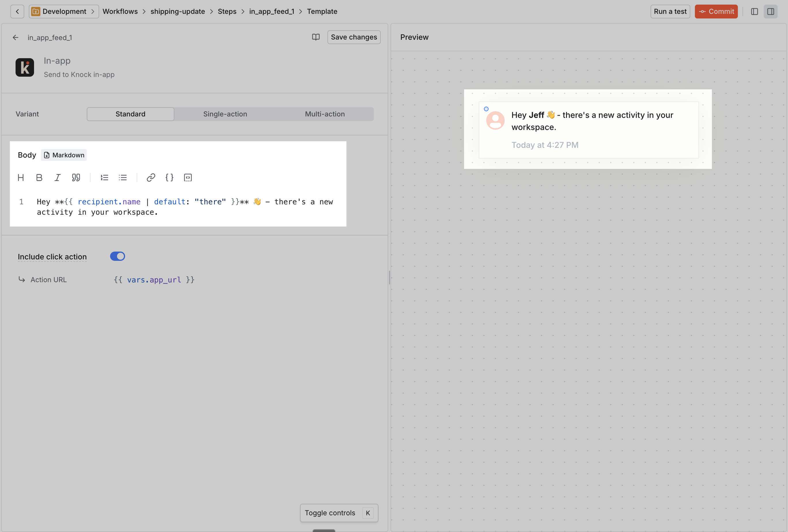788x532 pixels.
Task: Insert a link using the link icon
Action: [151, 177]
